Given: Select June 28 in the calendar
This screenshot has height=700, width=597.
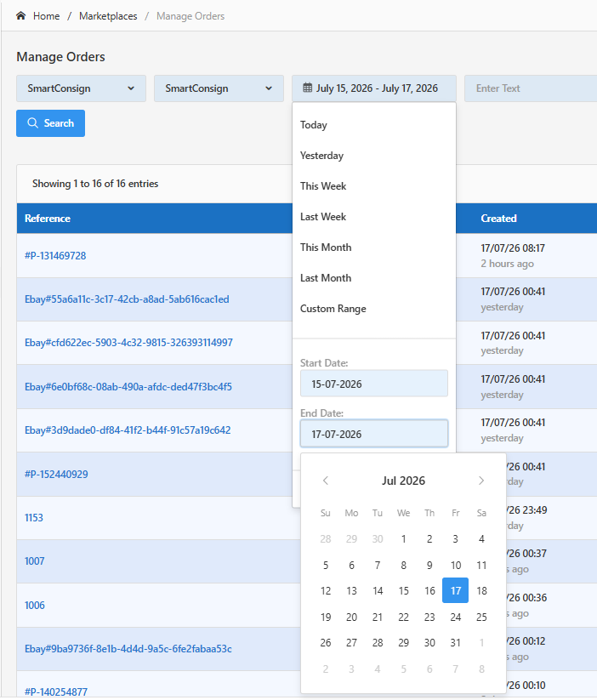Looking at the screenshot, I should coord(326,539).
